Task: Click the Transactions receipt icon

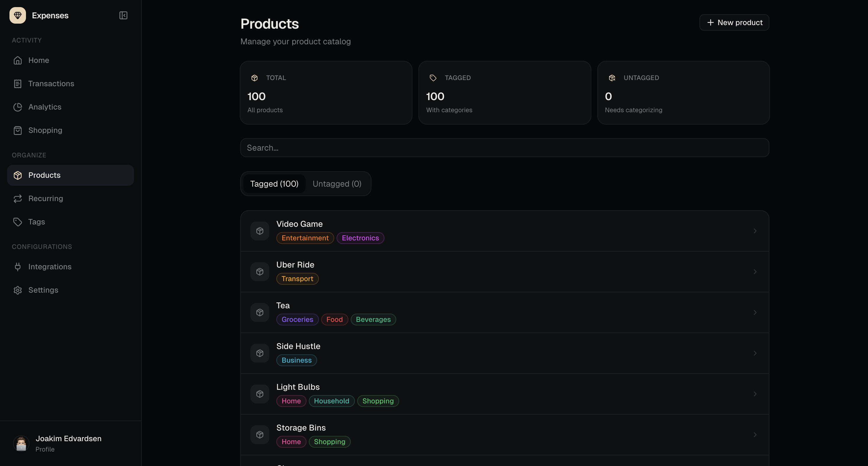Action: click(x=17, y=84)
